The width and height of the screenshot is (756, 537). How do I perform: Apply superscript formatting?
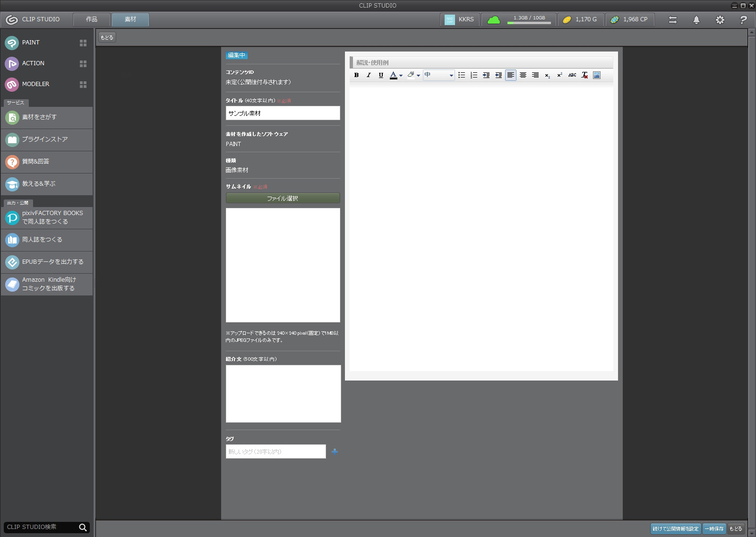[560, 75]
